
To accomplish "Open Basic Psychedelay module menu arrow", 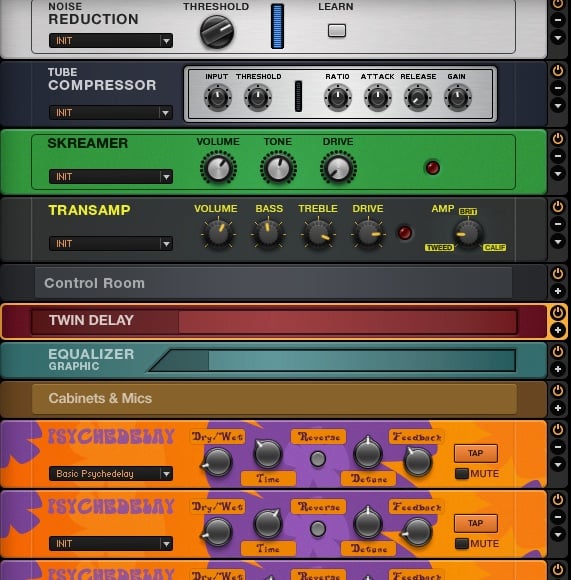I will click(558, 464).
